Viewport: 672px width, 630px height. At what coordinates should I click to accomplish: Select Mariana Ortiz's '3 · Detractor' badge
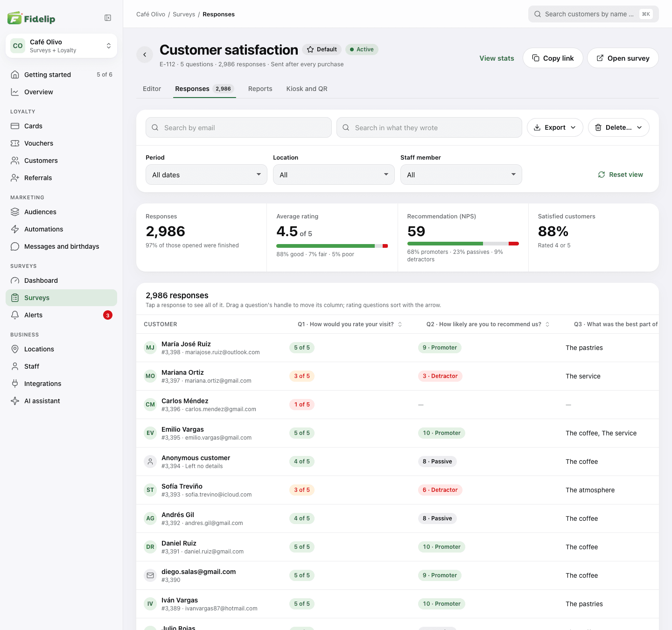point(440,376)
